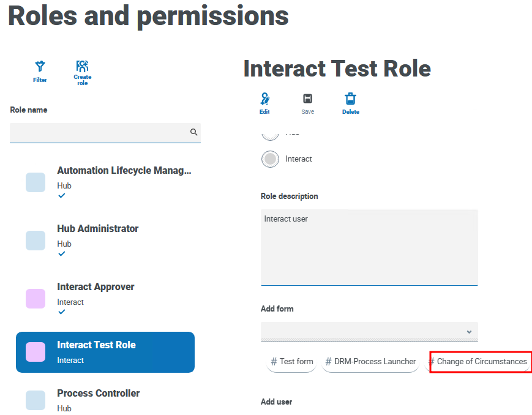Select the Interact radio button

click(x=270, y=159)
